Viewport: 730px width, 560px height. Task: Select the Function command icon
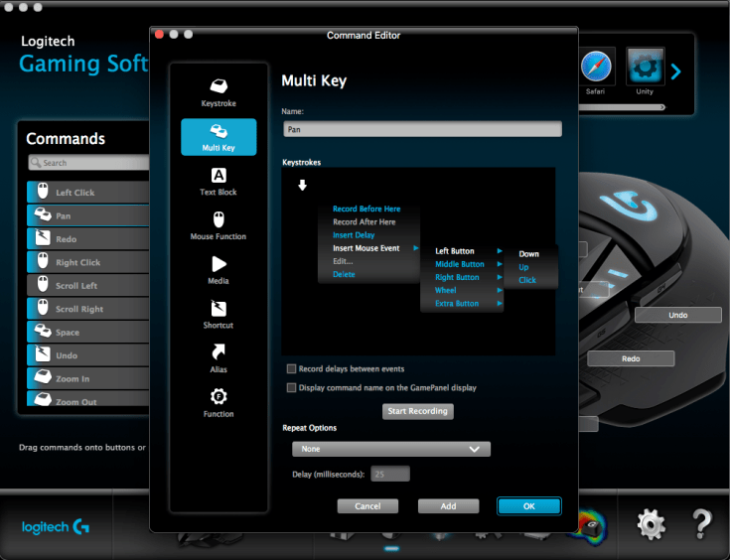tap(219, 397)
